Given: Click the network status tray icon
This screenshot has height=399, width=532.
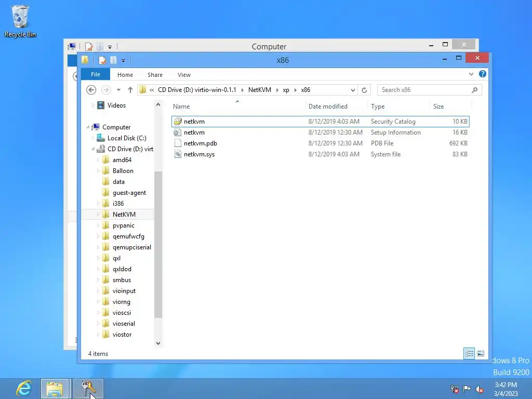Looking at the screenshot, I should coord(454,389).
